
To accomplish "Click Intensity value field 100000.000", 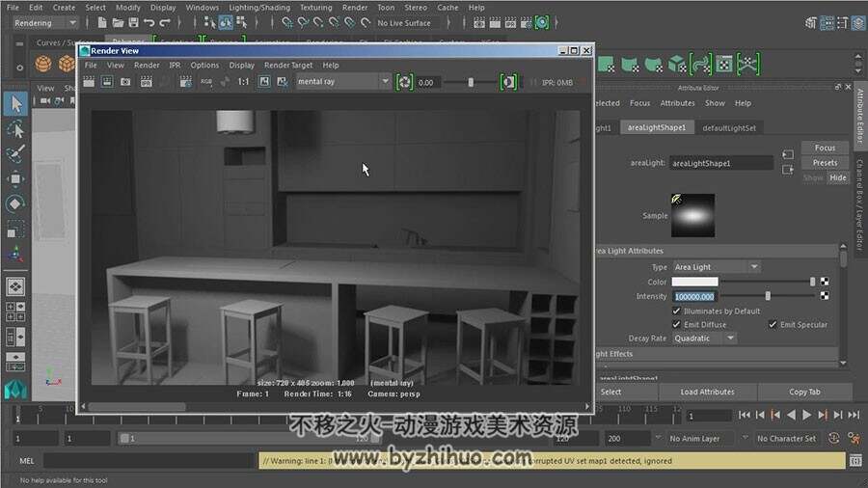I will pos(694,297).
